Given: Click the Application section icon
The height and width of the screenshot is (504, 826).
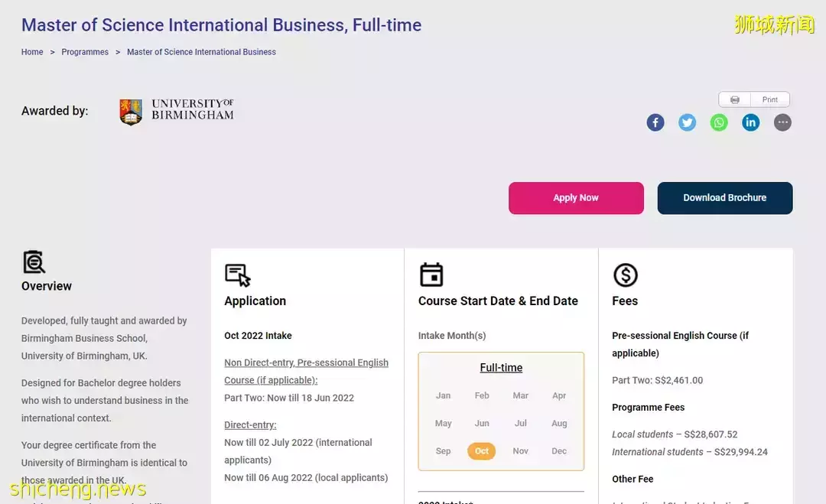Looking at the screenshot, I should click(237, 275).
